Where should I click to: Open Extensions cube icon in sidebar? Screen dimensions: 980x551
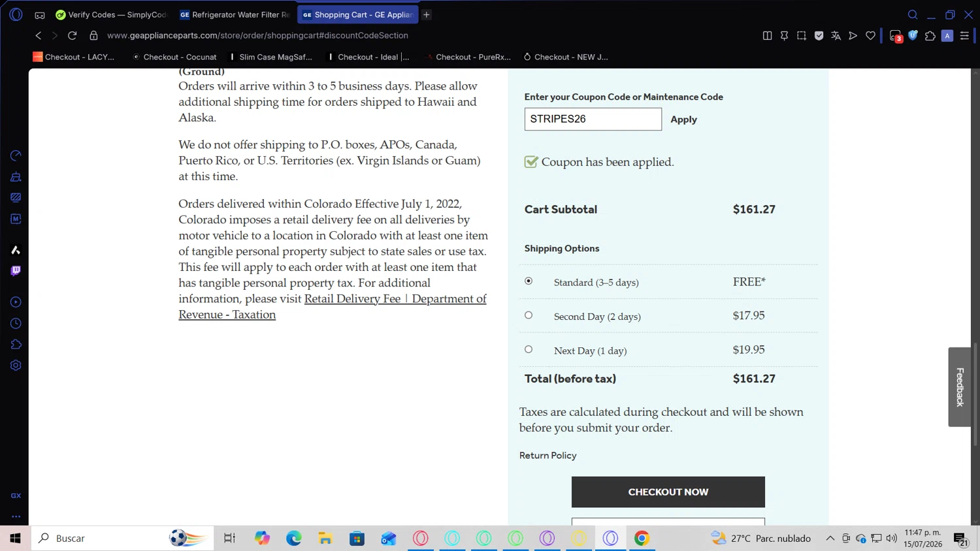click(x=16, y=344)
